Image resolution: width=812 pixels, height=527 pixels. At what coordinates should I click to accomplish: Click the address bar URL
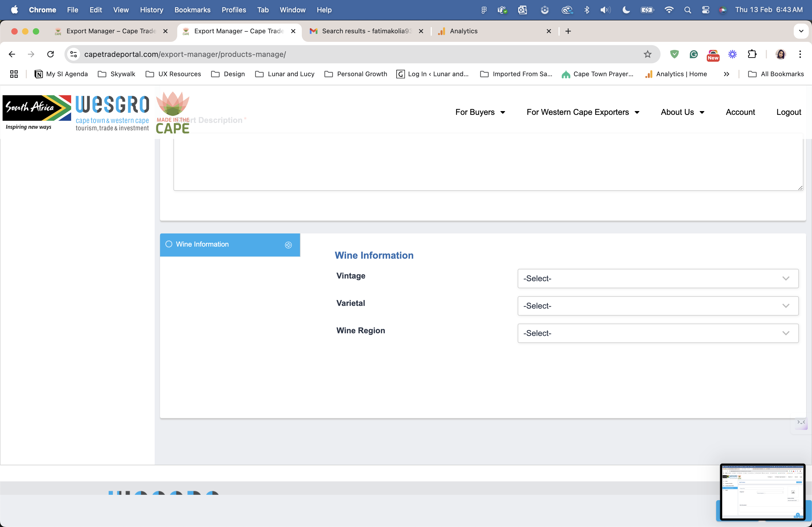185,54
